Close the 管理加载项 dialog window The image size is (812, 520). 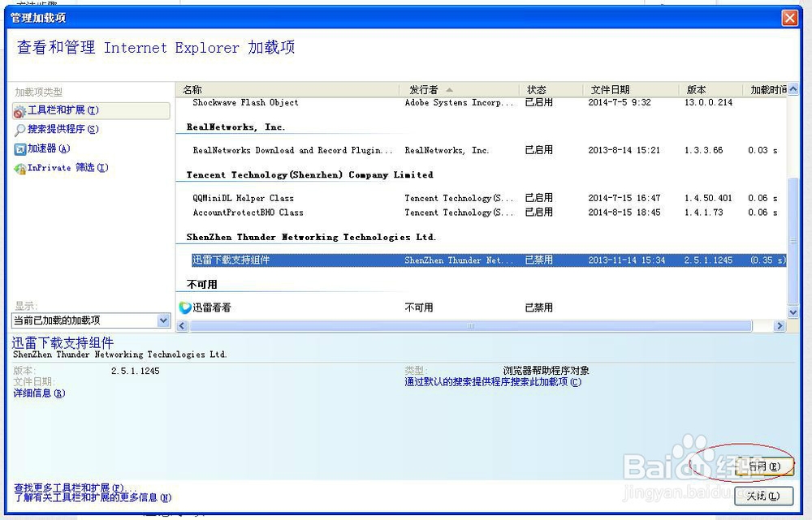point(790,18)
